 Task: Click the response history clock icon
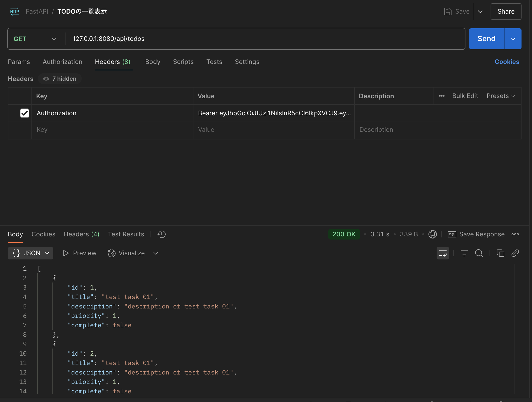tap(161, 234)
